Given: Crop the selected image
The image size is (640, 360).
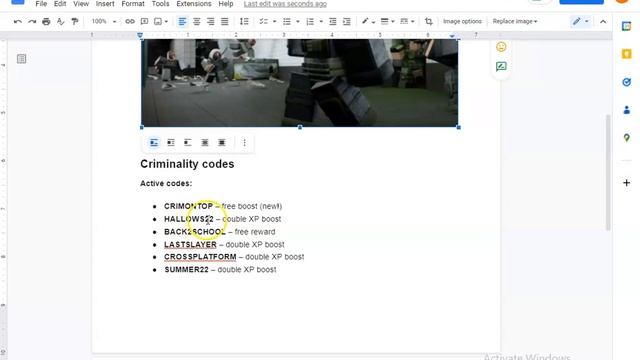Looking at the screenshot, I should (x=429, y=21).
